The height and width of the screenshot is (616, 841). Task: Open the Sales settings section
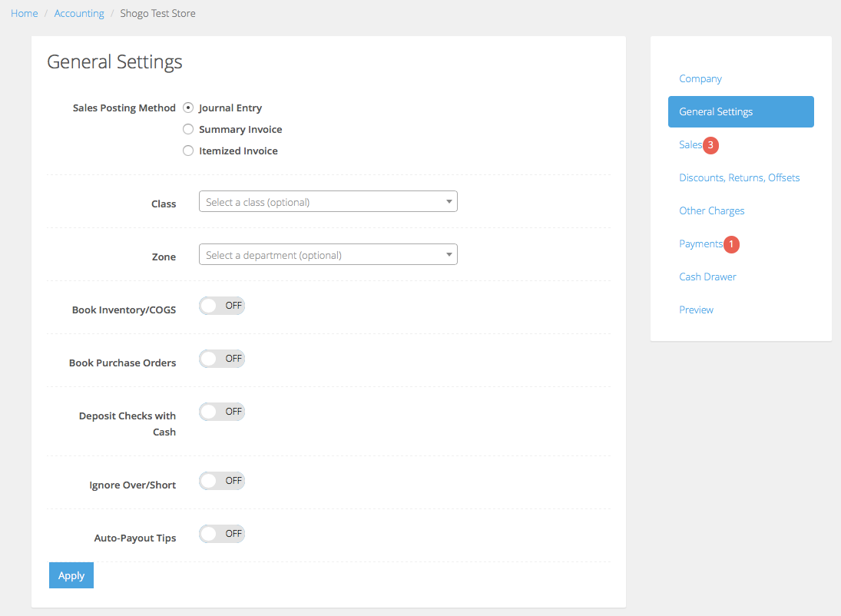coord(690,144)
